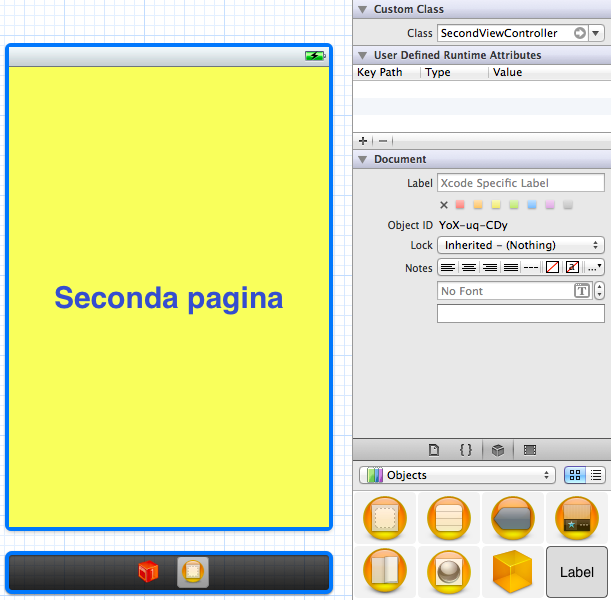Pick the Table View Controller library object
Screen dimensions: 611x600
coord(448,517)
